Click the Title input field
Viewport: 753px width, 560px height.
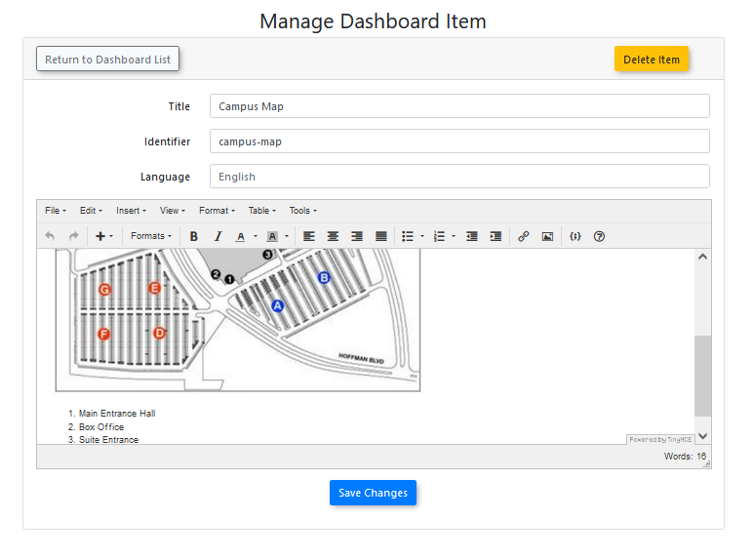coord(459,106)
